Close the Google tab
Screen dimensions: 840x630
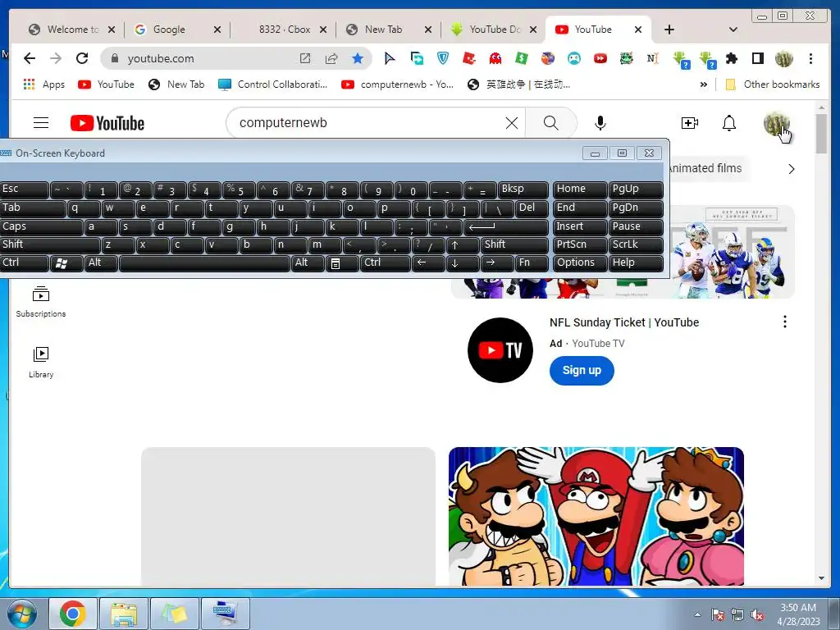(x=217, y=30)
